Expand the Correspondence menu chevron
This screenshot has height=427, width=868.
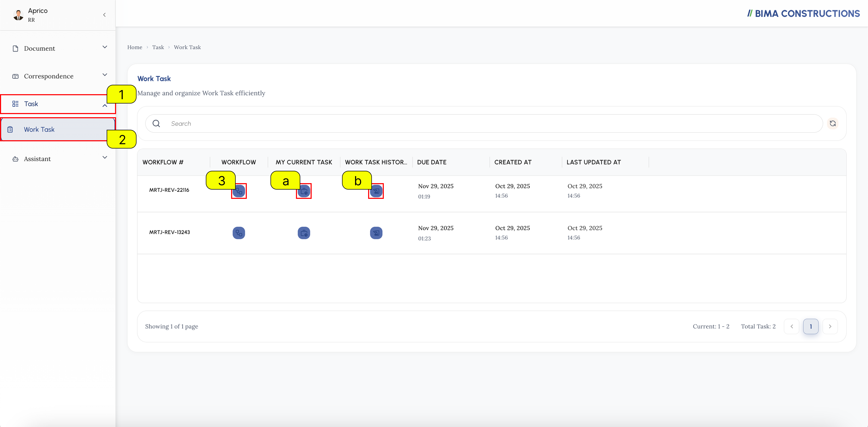105,75
